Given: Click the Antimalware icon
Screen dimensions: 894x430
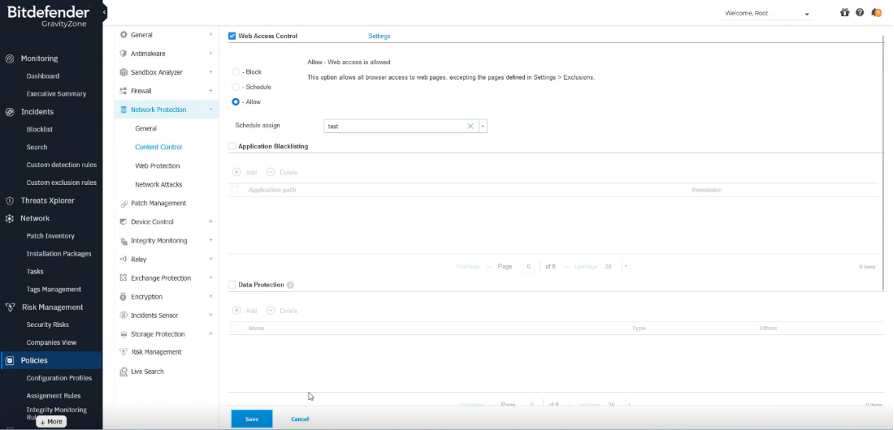Looking at the screenshot, I should pos(123,53).
